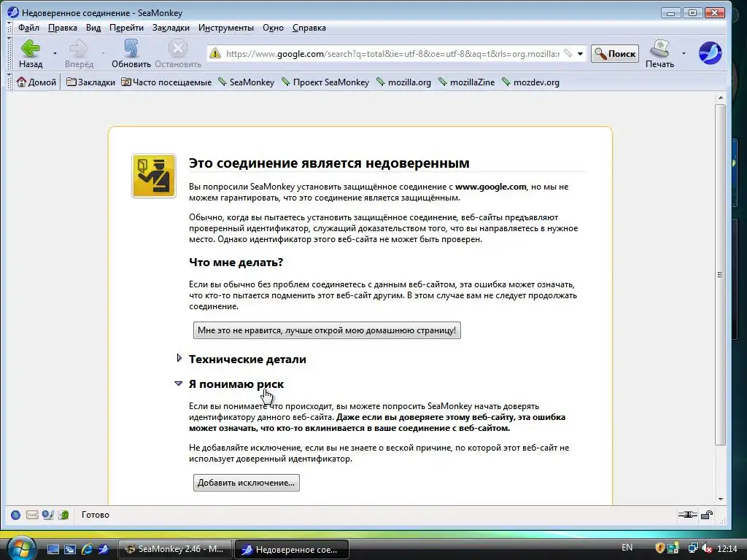Click the bookmark tag icon in the address bar
Viewport: 747px width, 560px height.
click(x=568, y=53)
